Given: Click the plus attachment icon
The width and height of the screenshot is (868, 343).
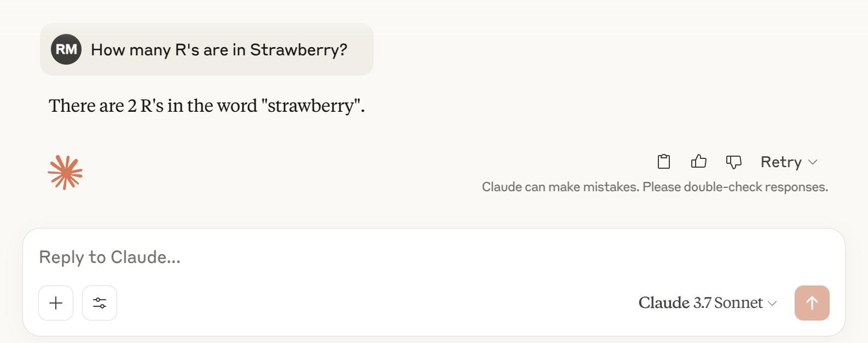Looking at the screenshot, I should (x=56, y=303).
